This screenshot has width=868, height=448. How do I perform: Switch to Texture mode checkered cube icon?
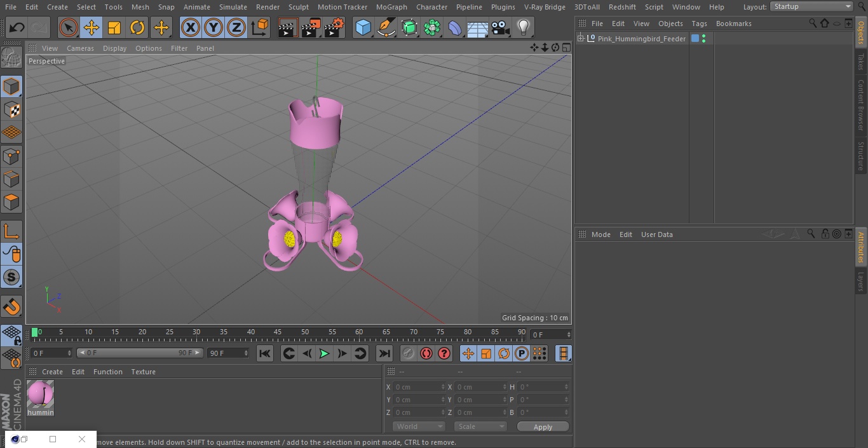pyautogui.click(x=11, y=109)
